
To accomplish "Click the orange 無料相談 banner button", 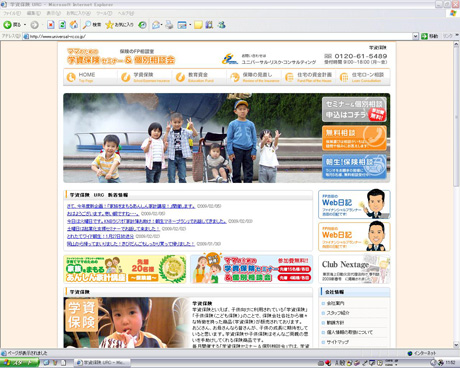I will (x=354, y=138).
